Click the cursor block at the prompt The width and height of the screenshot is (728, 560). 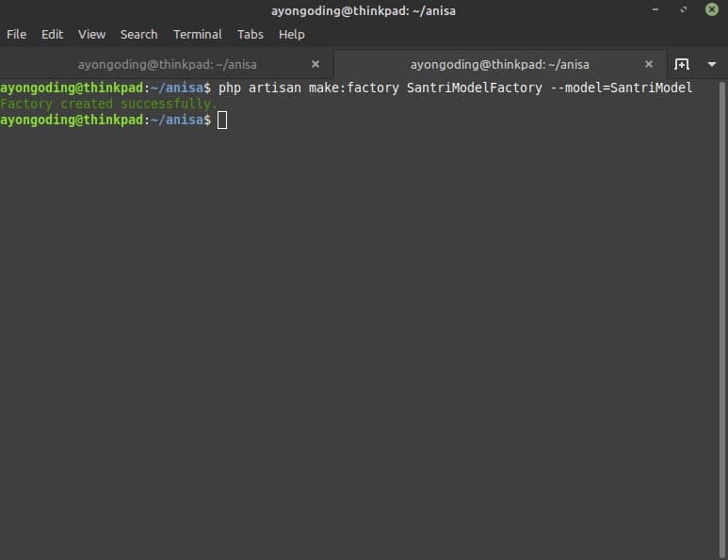tap(222, 120)
